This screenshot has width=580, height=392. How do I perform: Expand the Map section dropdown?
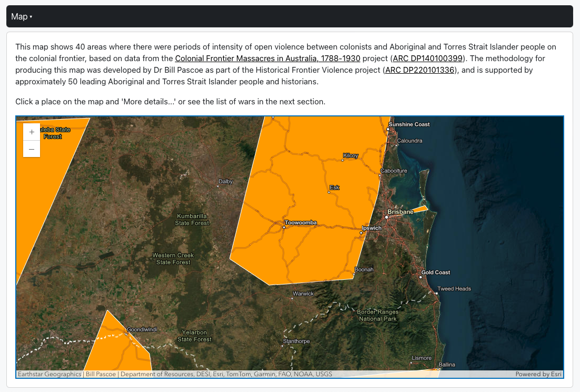22,17
